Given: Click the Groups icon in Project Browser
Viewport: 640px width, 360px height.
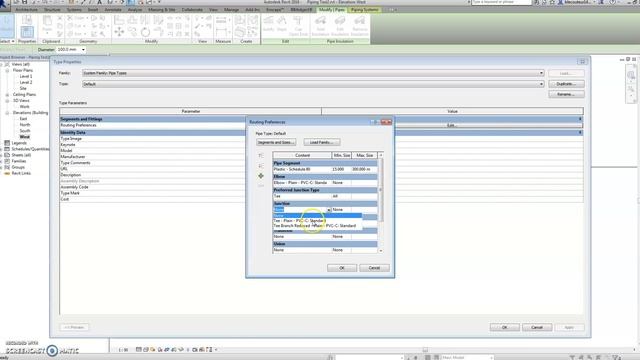Looking at the screenshot, I should (x=7, y=167).
